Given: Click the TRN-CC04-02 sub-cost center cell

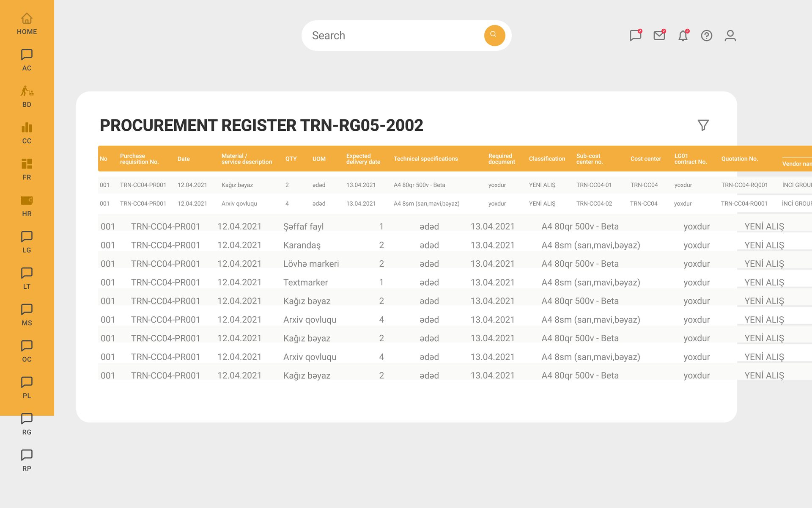Looking at the screenshot, I should pos(594,204).
